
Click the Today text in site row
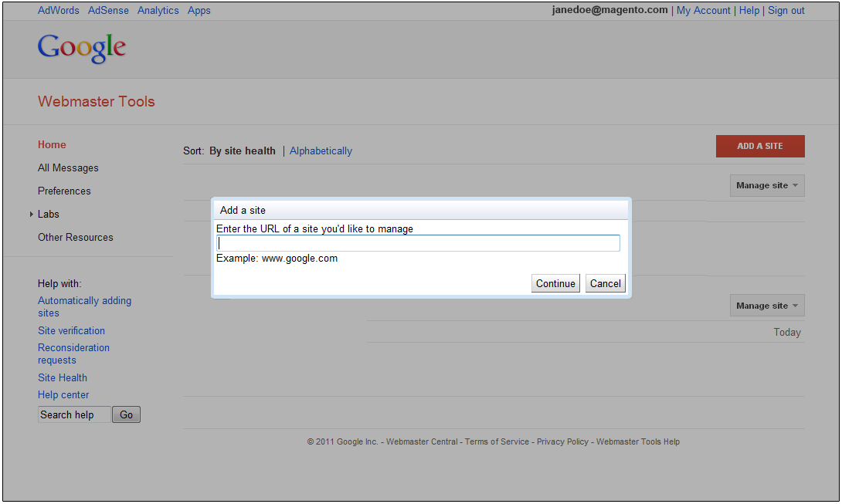point(787,332)
